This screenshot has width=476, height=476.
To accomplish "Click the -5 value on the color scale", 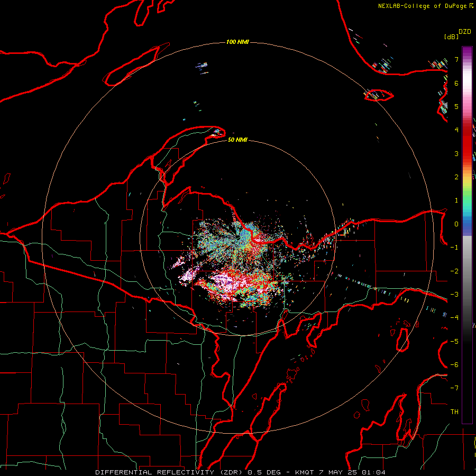I will (x=454, y=342).
